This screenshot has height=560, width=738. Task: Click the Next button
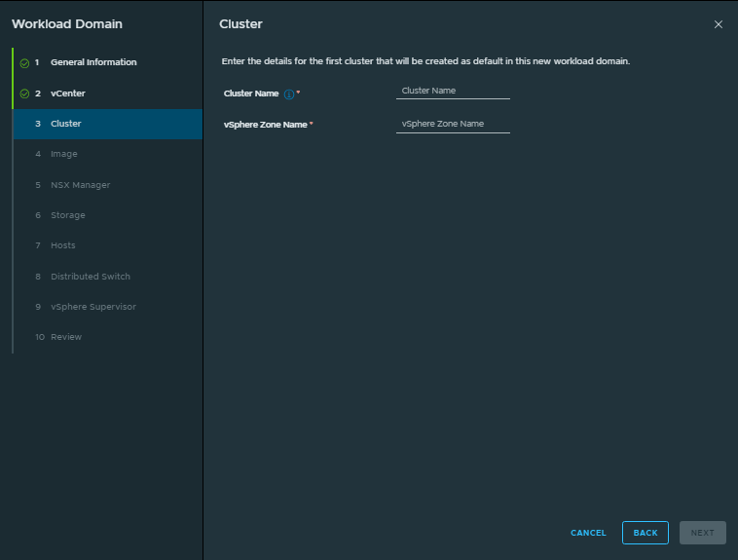702,533
